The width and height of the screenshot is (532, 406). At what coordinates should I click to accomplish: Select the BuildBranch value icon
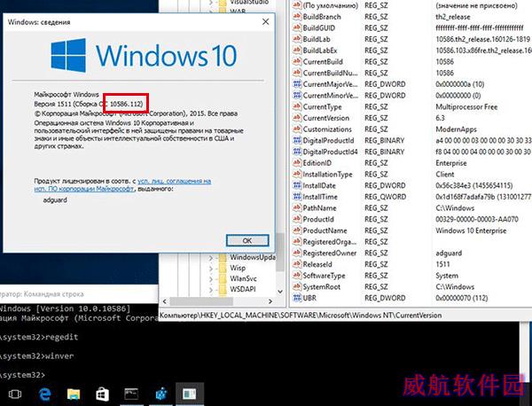tap(297, 16)
